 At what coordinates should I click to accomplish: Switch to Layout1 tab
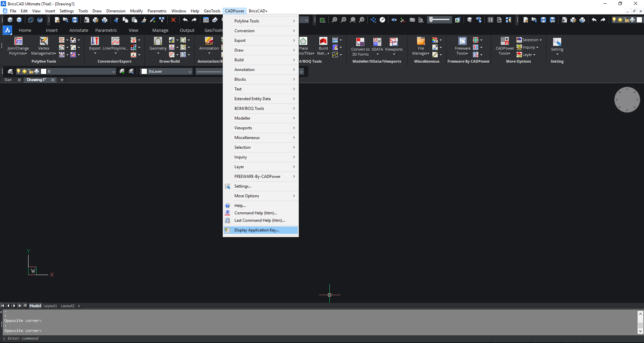click(50, 306)
